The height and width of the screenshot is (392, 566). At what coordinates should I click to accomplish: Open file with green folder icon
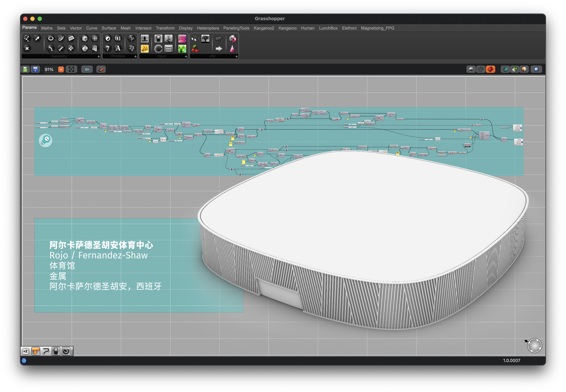click(25, 69)
